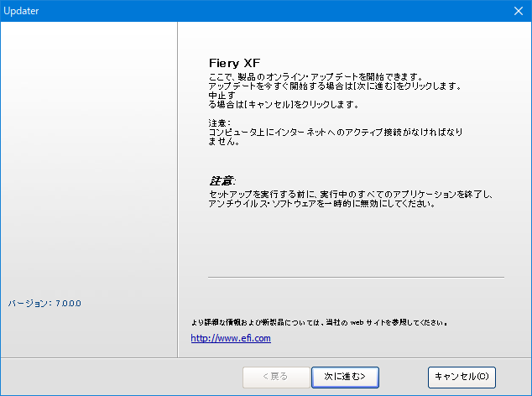Viewport: 532px width, 396px height.
Task: Open the http://www.efi.com link
Action: pyautogui.click(x=231, y=338)
